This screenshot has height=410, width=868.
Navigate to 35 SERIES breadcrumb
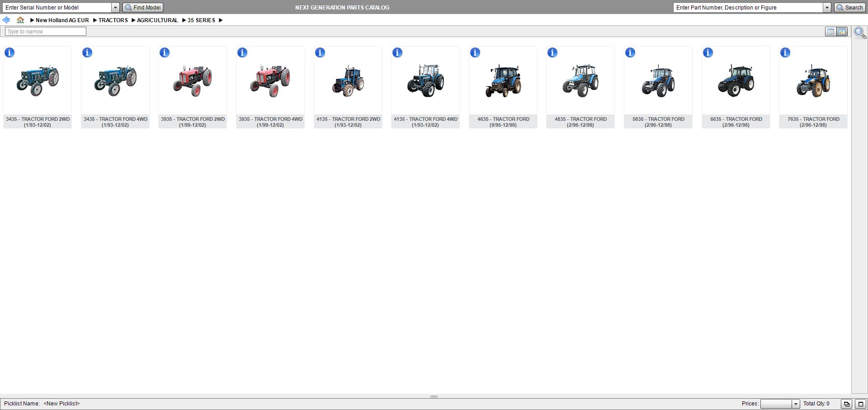tap(201, 20)
